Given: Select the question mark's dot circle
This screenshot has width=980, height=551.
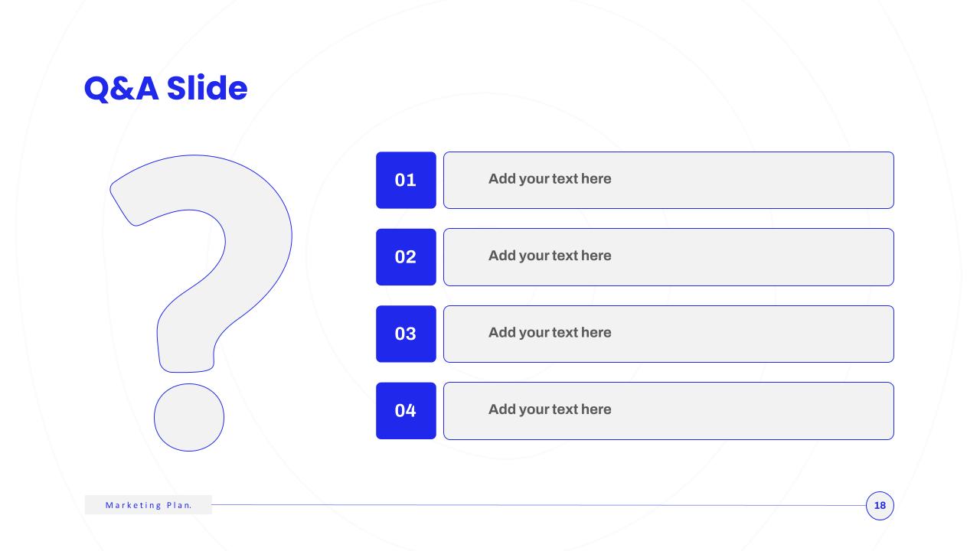Looking at the screenshot, I should tap(189, 417).
